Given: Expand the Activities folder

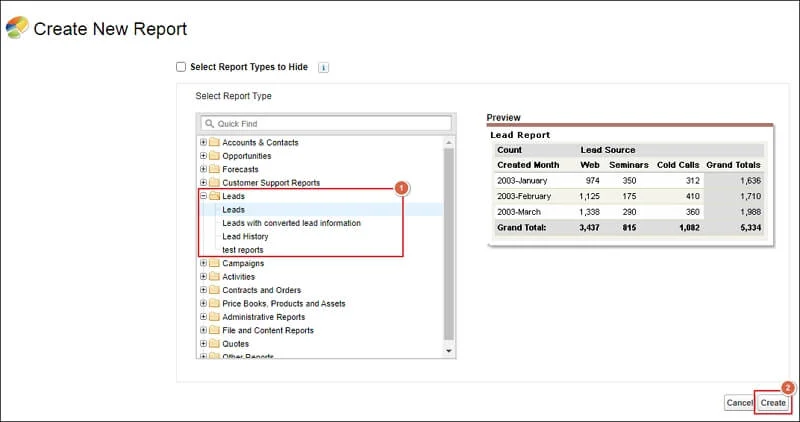Looking at the screenshot, I should (x=204, y=276).
